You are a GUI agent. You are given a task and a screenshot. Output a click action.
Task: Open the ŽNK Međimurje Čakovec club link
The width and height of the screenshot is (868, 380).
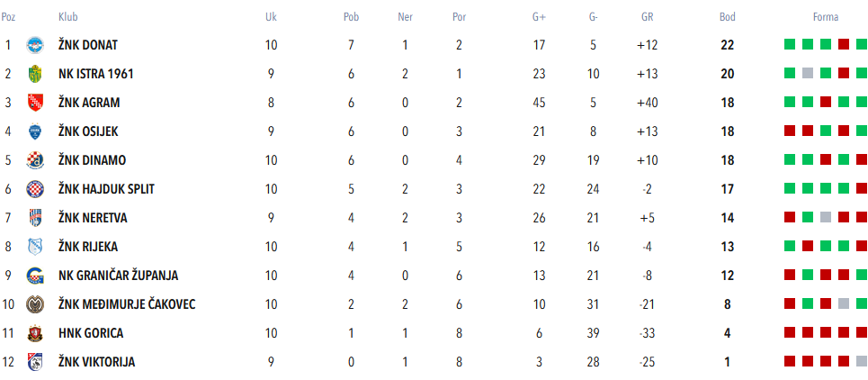tap(127, 304)
